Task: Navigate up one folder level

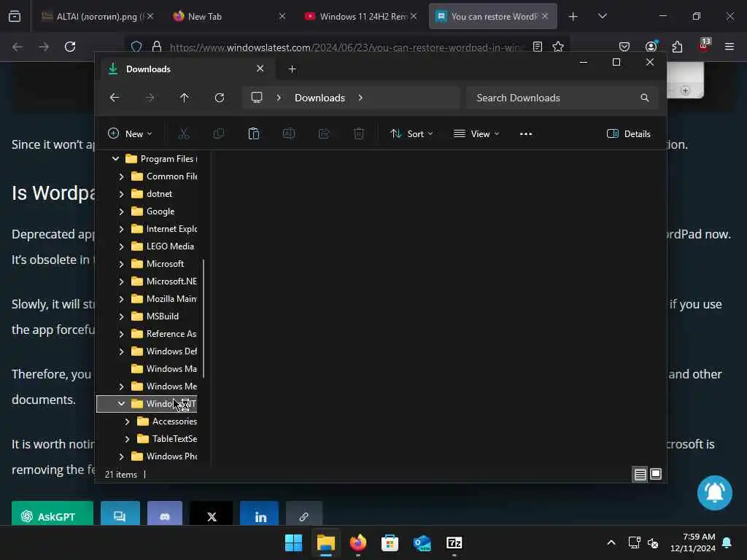Action: pos(185,98)
